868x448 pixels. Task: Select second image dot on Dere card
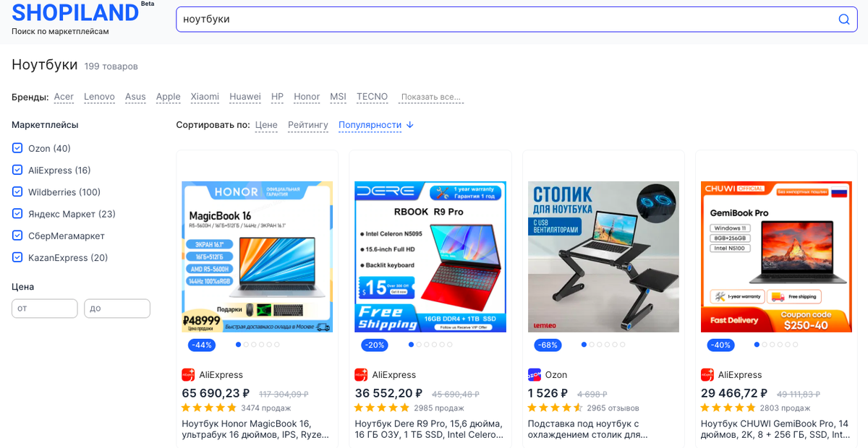[x=419, y=345]
